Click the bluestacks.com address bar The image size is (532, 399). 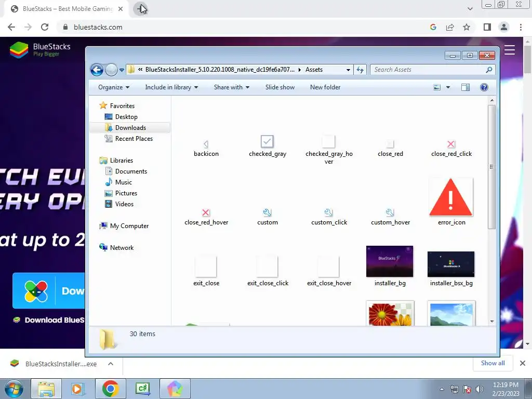98,27
